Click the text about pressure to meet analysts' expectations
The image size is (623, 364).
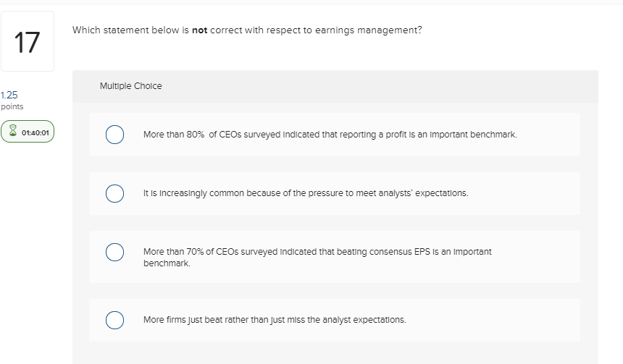click(306, 193)
